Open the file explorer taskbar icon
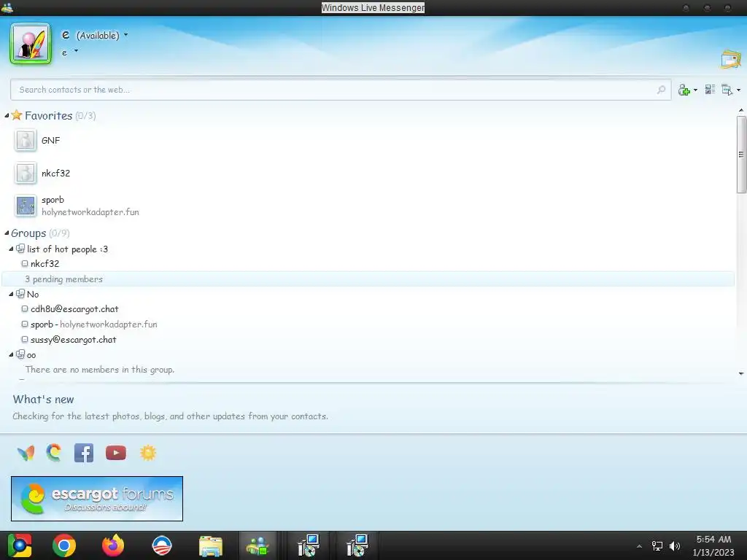 211,545
